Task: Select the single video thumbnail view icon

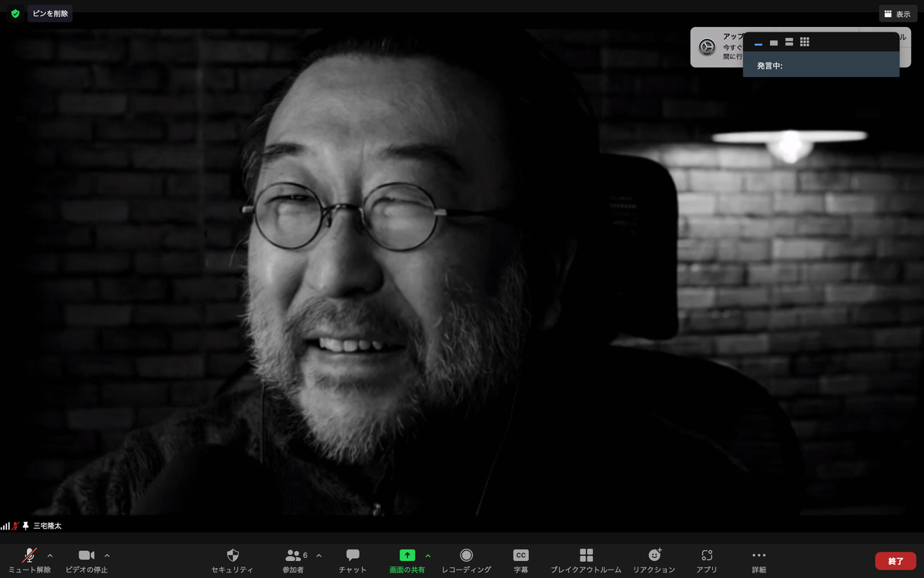Action: click(774, 42)
